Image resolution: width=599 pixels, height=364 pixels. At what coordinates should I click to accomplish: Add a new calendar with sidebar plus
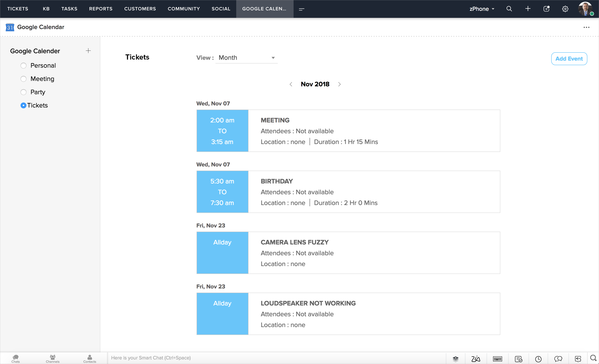(x=88, y=51)
